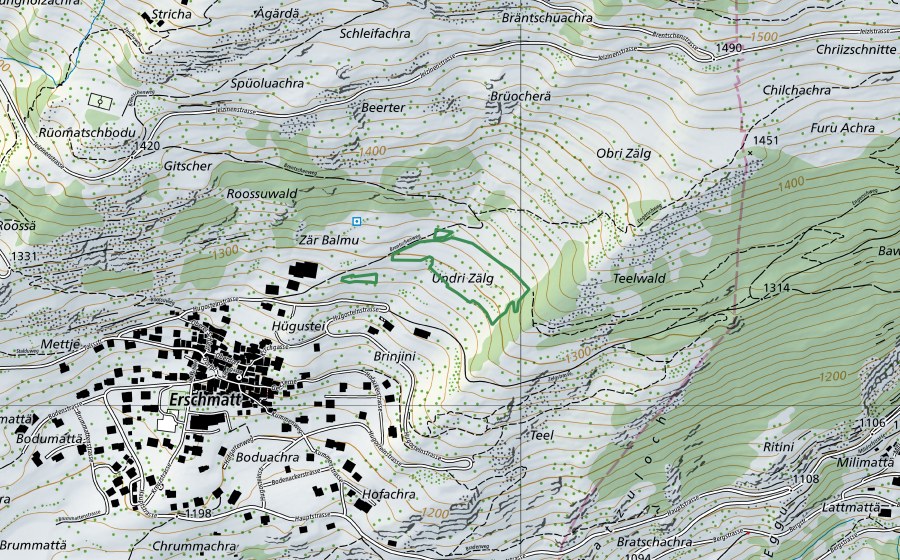The image size is (900, 560).
Task: Click the 1490 elevation point label
Action: (730, 48)
